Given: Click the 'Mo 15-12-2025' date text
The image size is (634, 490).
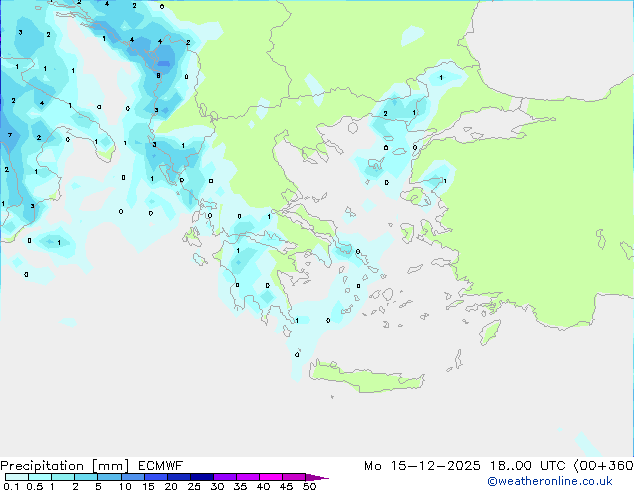Looking at the screenshot, I should click(x=422, y=466).
